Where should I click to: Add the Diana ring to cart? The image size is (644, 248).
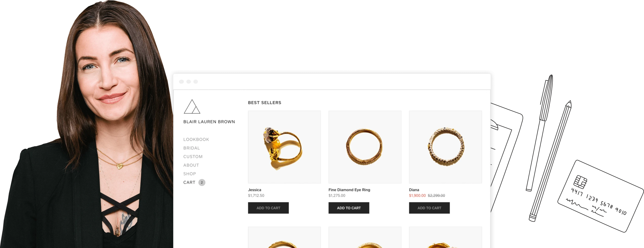click(x=429, y=208)
